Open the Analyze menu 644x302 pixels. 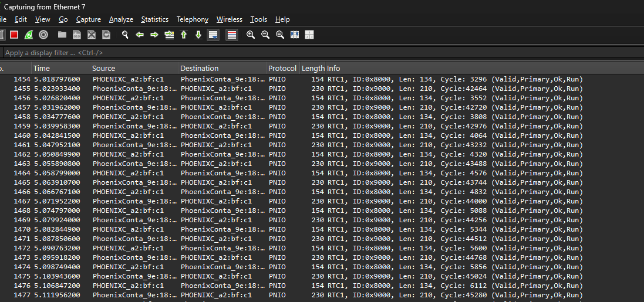(x=121, y=19)
